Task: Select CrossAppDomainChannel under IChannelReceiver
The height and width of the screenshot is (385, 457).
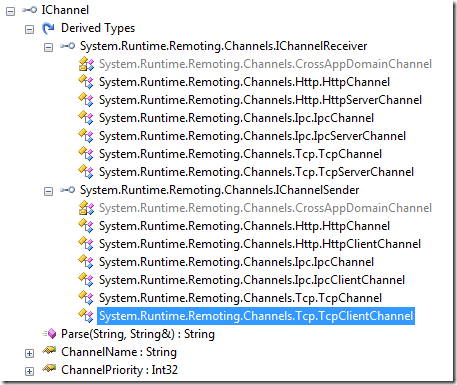Action: (x=265, y=64)
